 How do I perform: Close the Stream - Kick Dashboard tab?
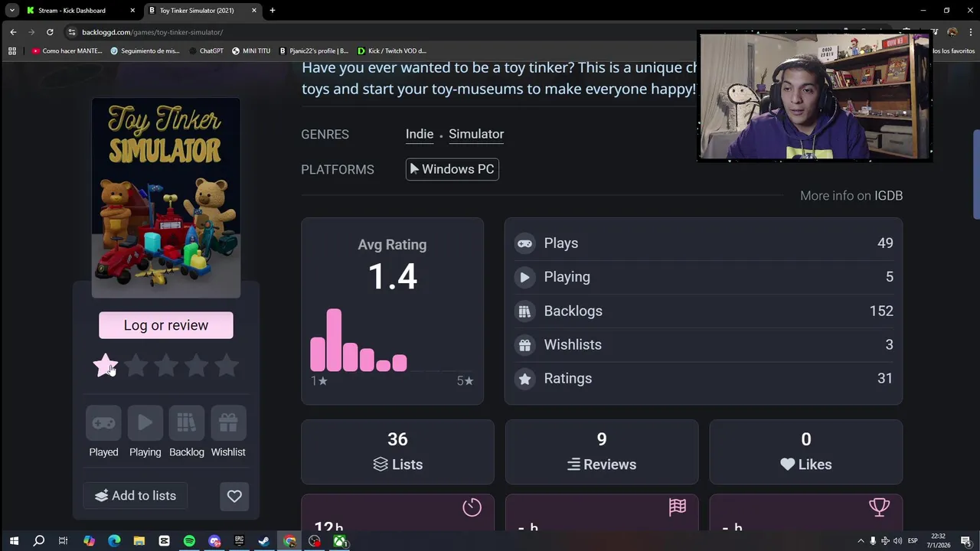pyautogui.click(x=132, y=11)
